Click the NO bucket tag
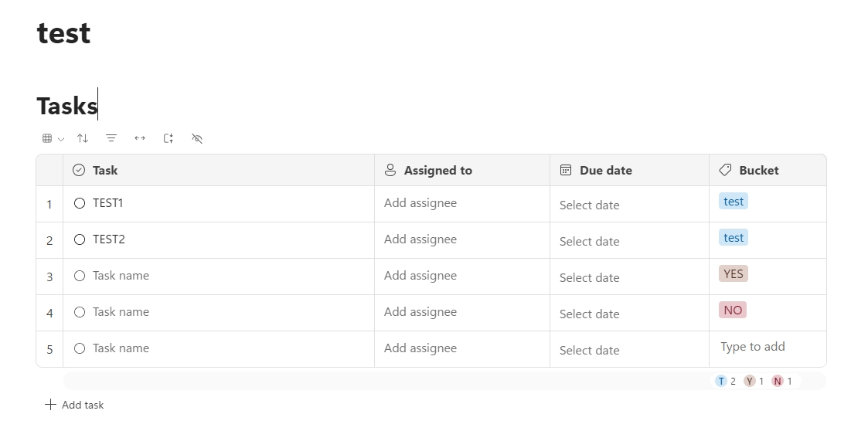Image resolution: width=868 pixels, height=431 pixels. coord(733,311)
